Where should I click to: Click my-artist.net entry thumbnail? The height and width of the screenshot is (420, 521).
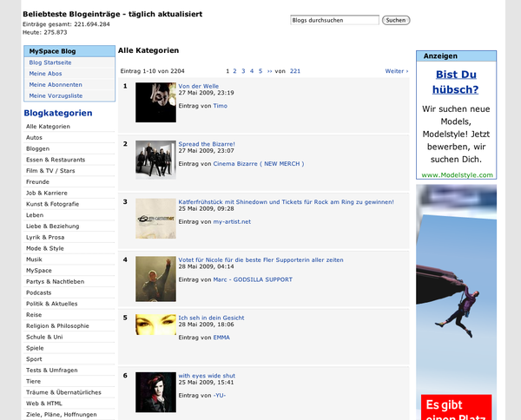(x=155, y=219)
